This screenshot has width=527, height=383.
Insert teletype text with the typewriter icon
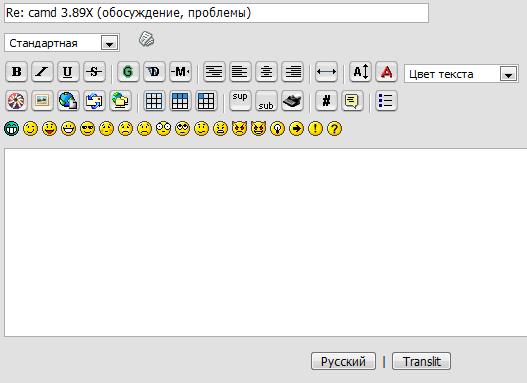(x=292, y=100)
